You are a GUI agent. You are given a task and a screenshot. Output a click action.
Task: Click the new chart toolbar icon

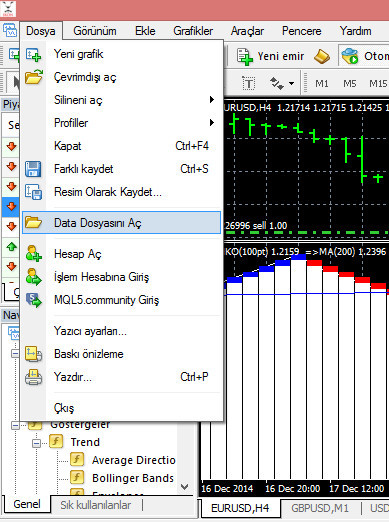[x=14, y=55]
